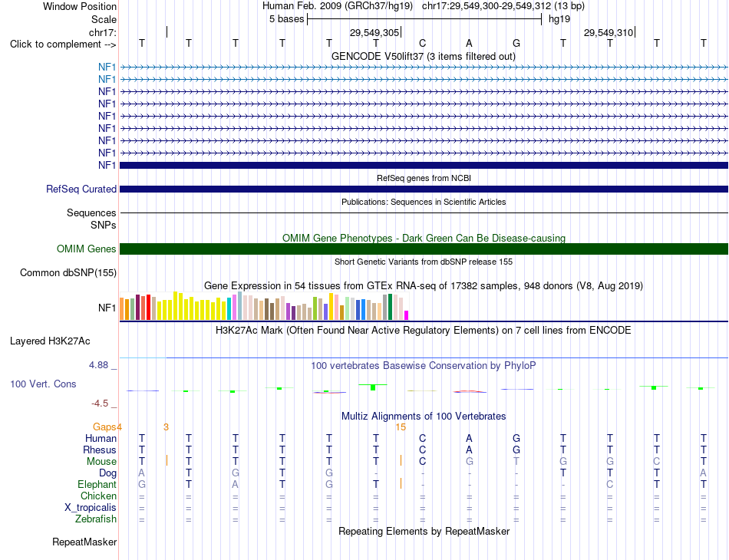Select the 'Chicken' species label
Image resolution: width=729 pixels, height=560 pixels.
pos(98,496)
